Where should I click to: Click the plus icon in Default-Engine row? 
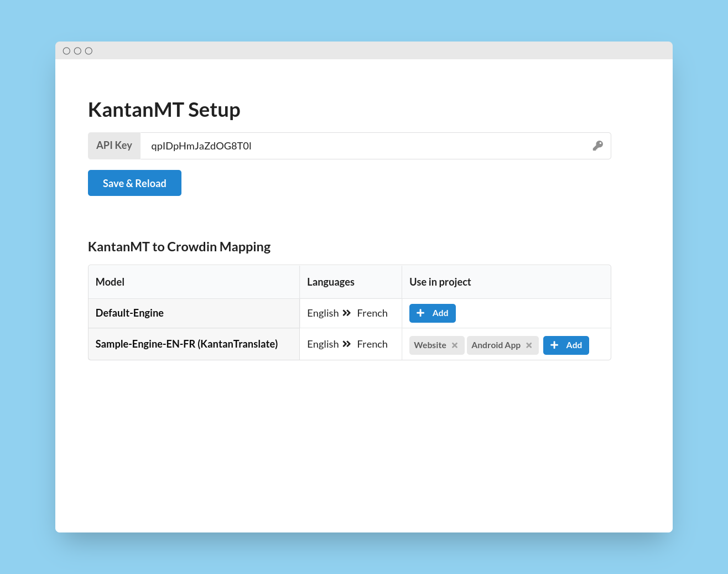click(x=420, y=313)
